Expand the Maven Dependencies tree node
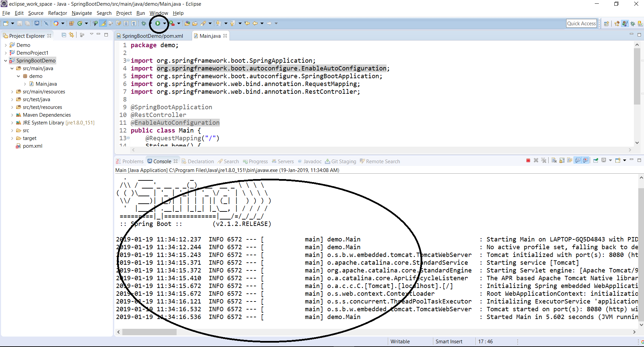This screenshot has width=644, height=347. click(x=12, y=115)
